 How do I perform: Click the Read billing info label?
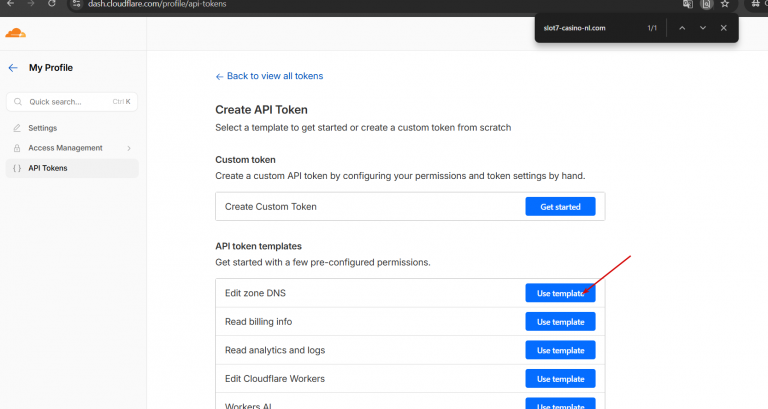(259, 322)
